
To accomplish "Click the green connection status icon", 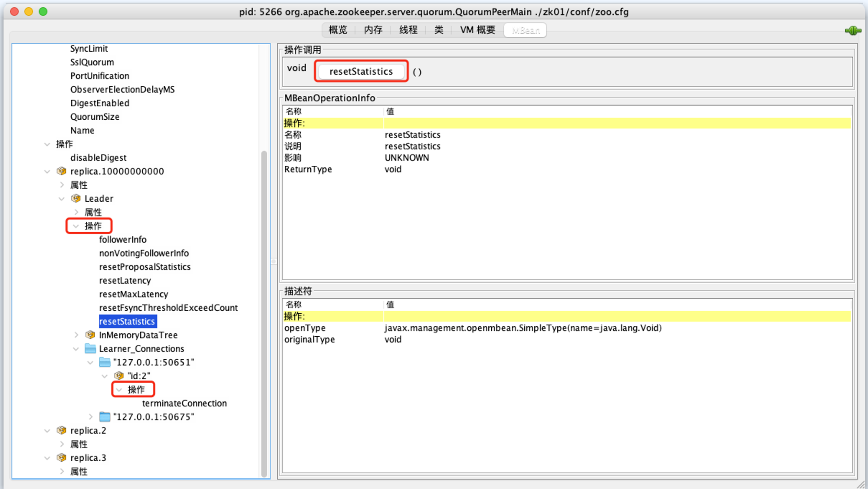I will coord(852,30).
